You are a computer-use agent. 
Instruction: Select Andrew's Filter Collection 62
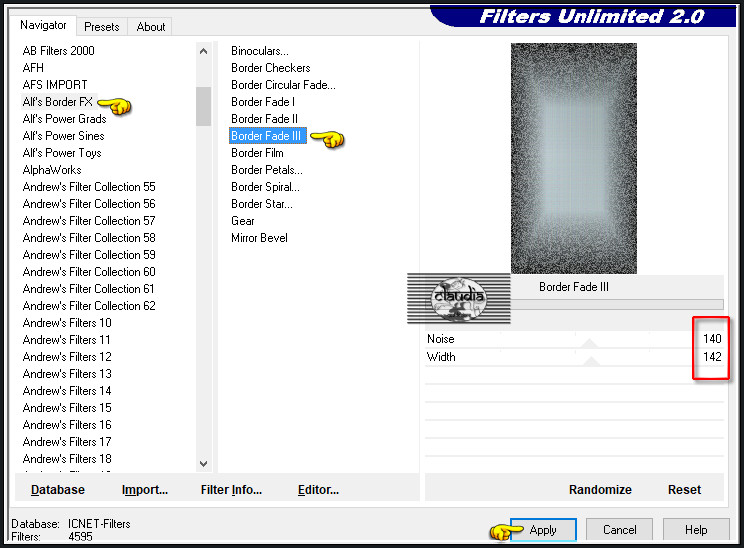click(x=89, y=306)
